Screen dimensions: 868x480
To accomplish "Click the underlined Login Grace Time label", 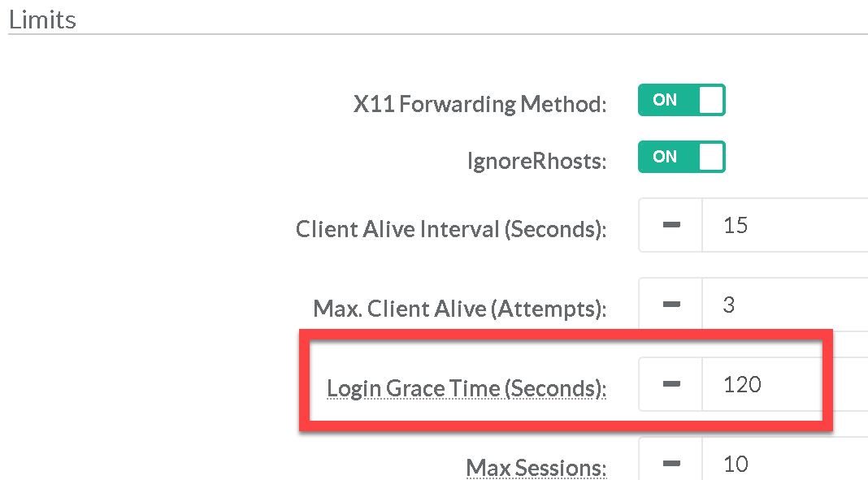I will (467, 389).
